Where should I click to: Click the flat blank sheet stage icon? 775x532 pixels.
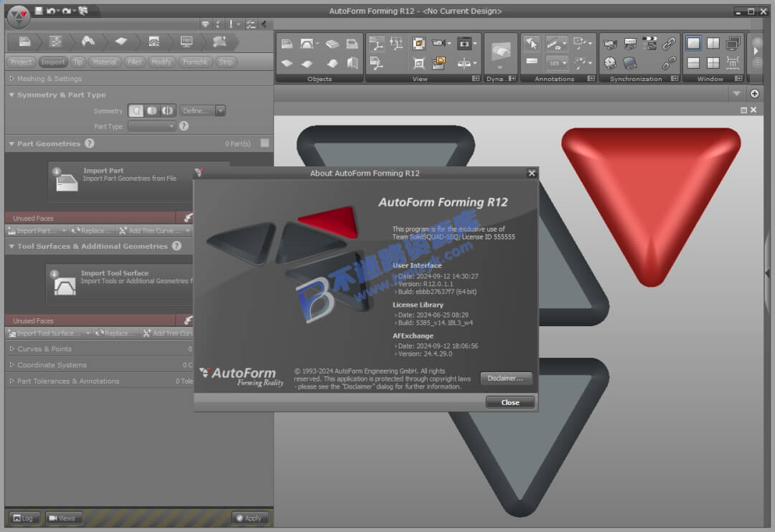click(x=121, y=42)
